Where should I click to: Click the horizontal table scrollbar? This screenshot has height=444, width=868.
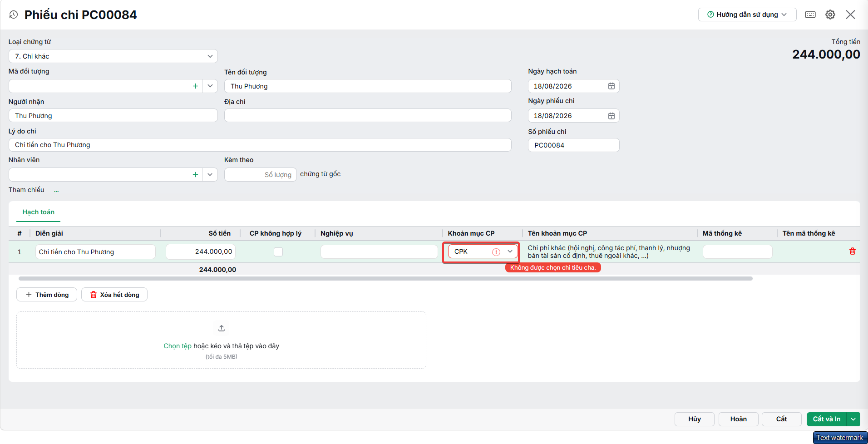point(385,278)
